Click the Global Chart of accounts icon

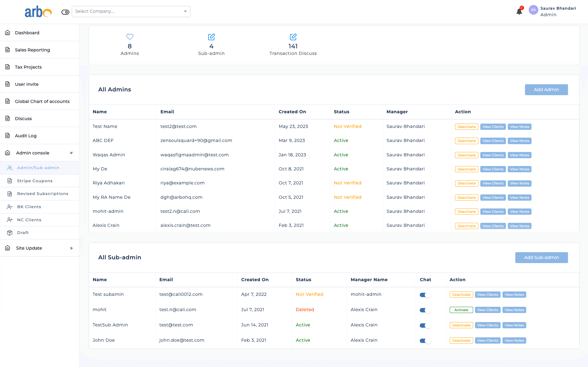[x=8, y=101]
